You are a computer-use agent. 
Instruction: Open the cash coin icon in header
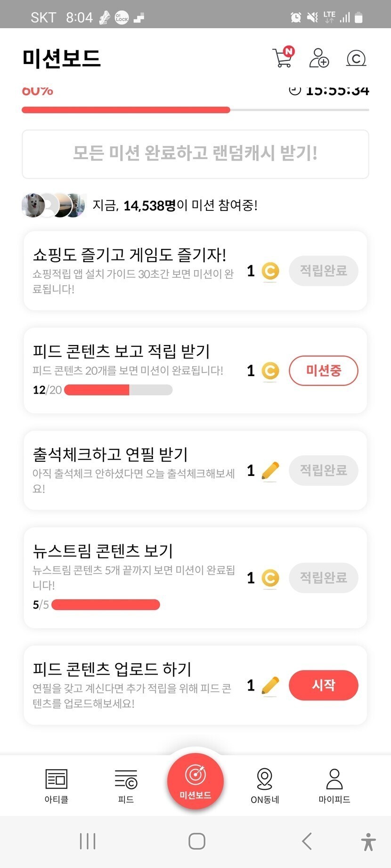click(x=356, y=58)
